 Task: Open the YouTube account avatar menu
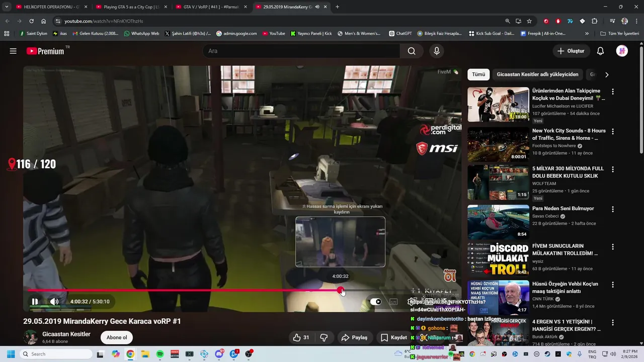click(x=622, y=51)
